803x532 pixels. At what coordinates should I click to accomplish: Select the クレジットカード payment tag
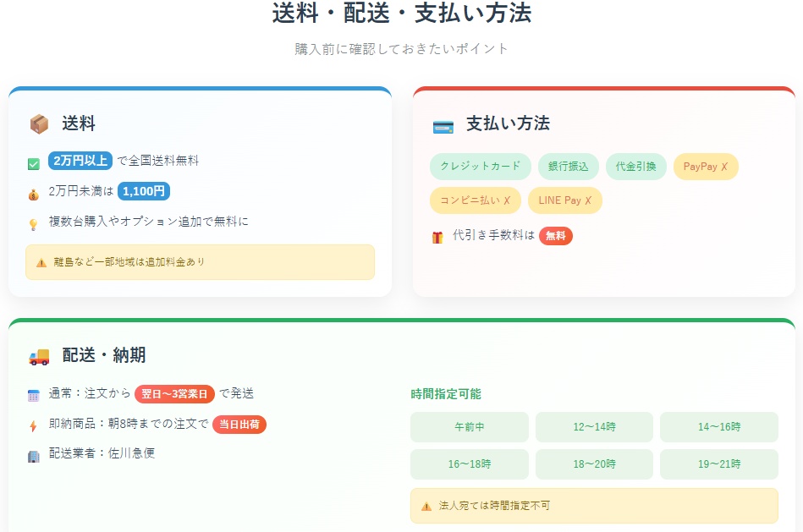tap(481, 167)
